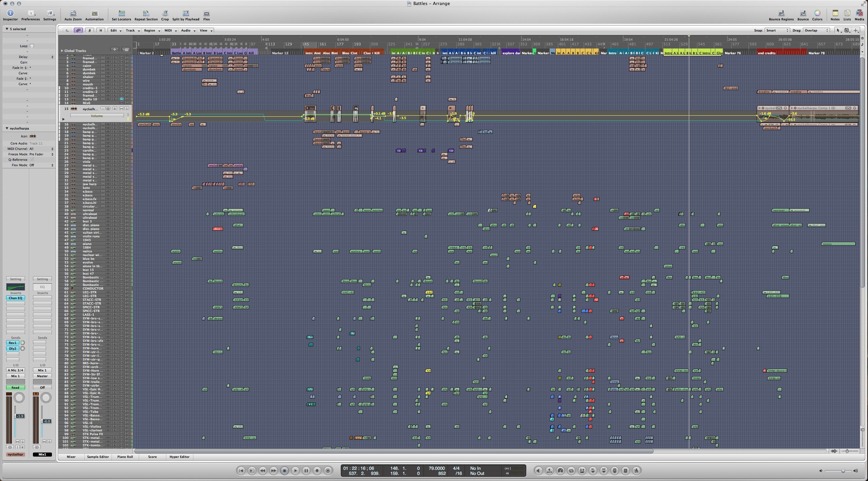
Task: Click the Play transport button
Action: (295, 470)
